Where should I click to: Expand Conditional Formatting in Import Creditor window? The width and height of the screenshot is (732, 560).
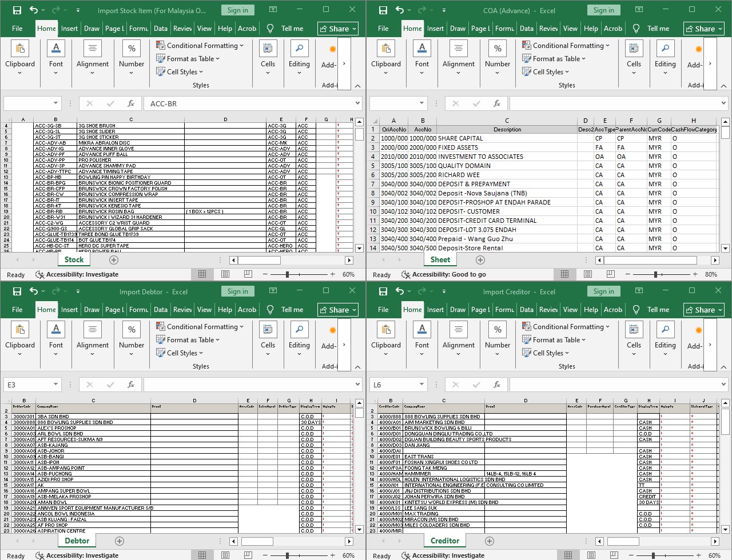coord(566,327)
